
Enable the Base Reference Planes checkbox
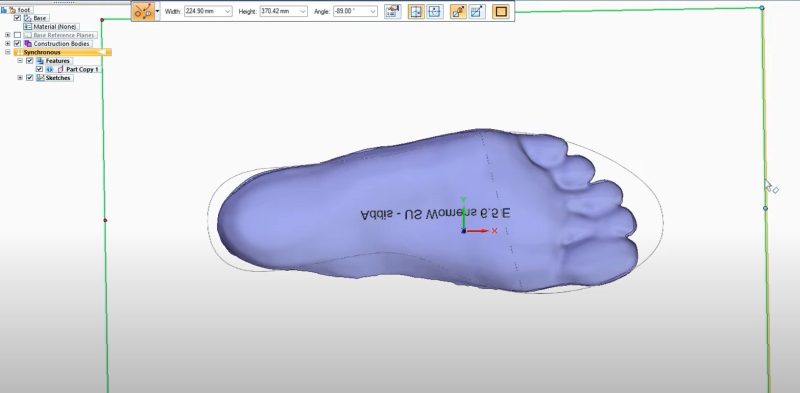click(17, 35)
